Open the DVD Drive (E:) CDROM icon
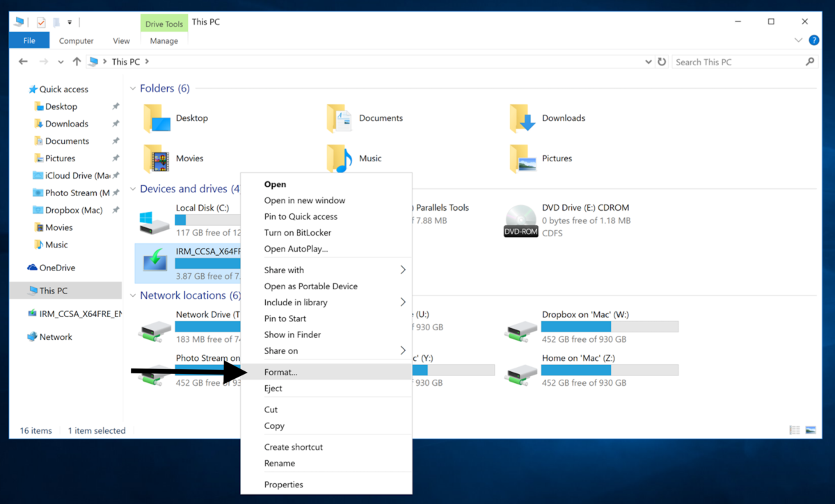This screenshot has height=504, width=835. 520,221
